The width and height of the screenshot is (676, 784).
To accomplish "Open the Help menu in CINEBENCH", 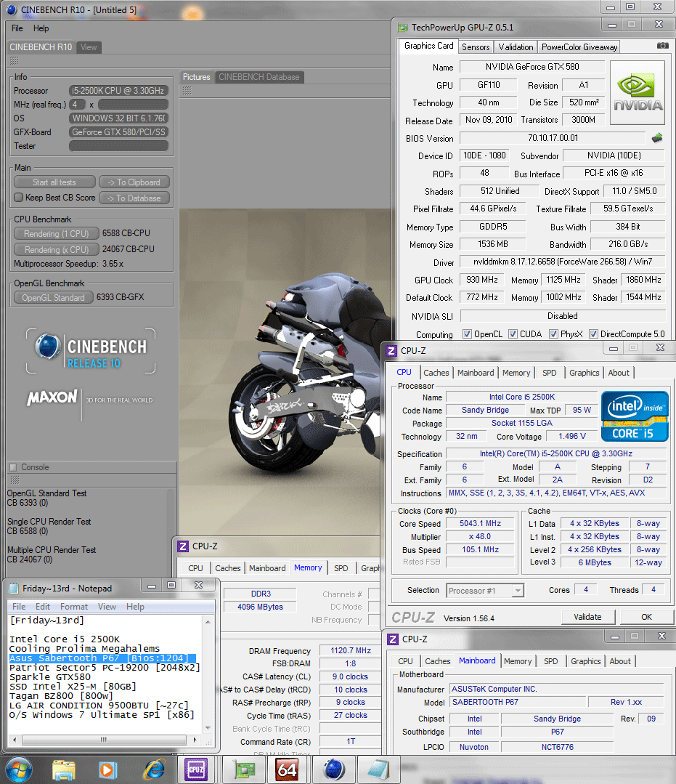I will [41, 28].
